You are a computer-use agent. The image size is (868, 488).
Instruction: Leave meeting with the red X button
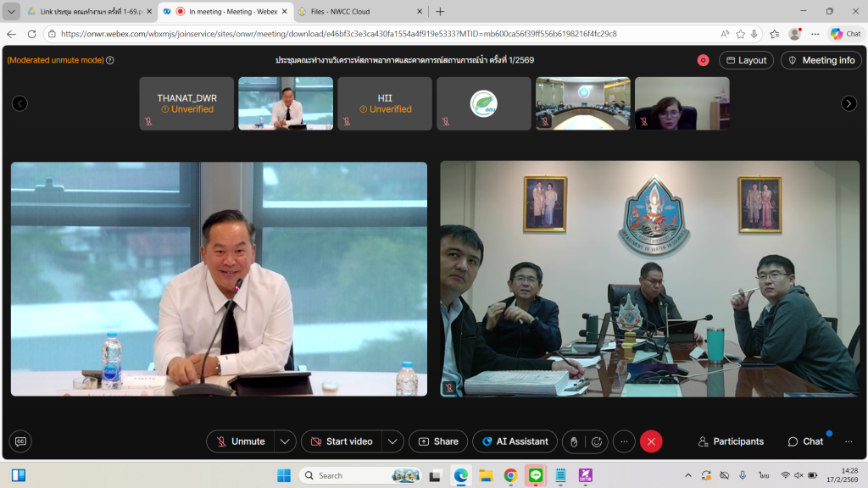pos(651,441)
